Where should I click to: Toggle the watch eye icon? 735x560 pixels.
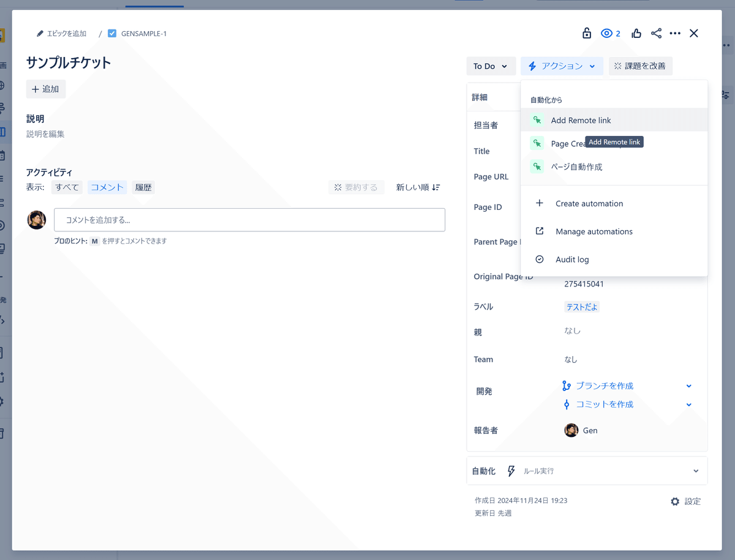point(607,33)
